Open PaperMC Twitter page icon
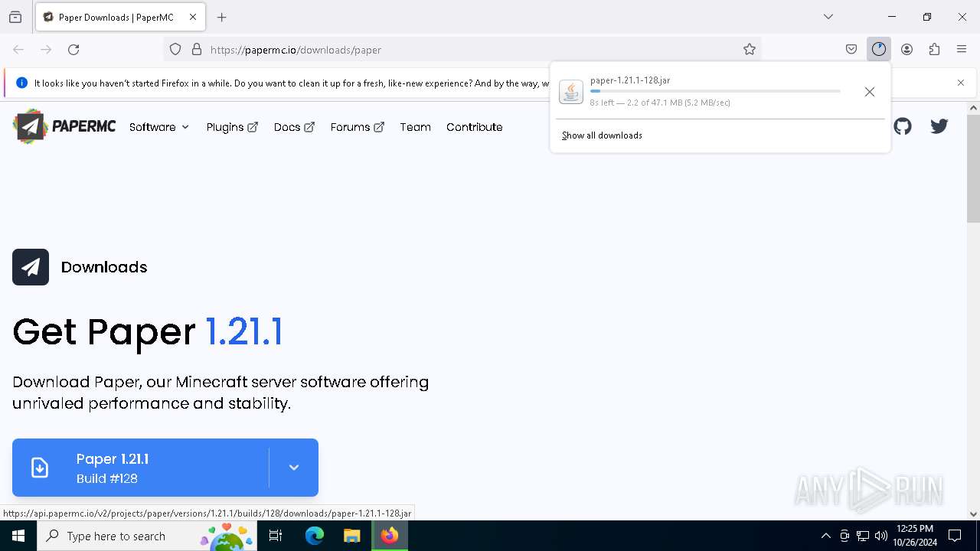980x551 pixels. pyautogui.click(x=939, y=126)
